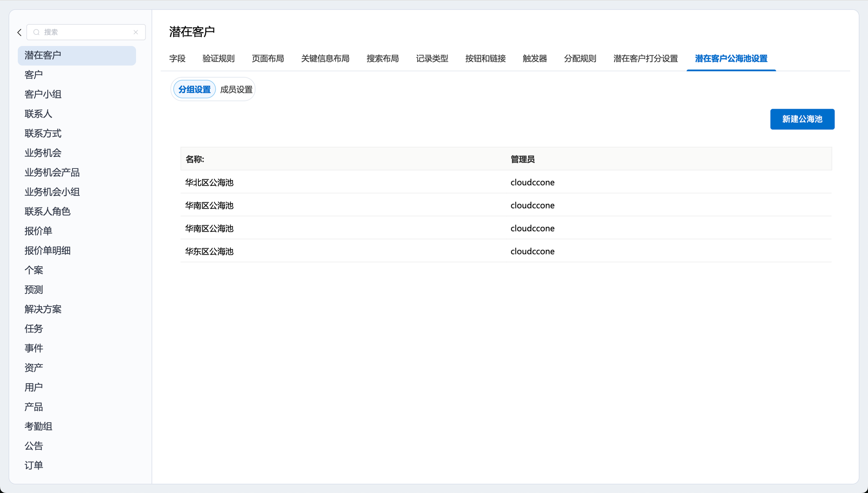
Task: Open 报价单明细 in sidebar
Action: click(47, 251)
